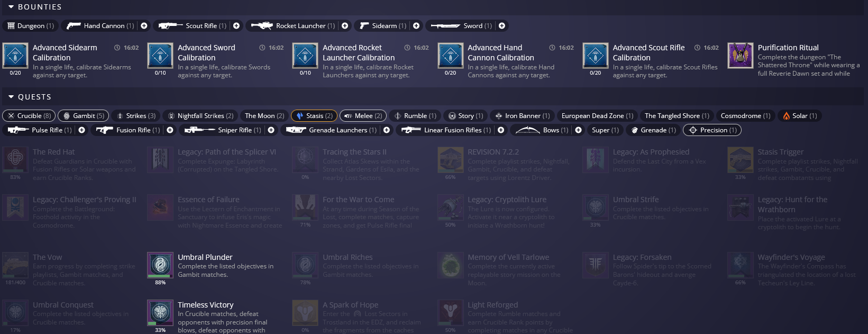Filter quests by Grenade (1)
Viewport: 868px width, 334px height.
pos(653,130)
